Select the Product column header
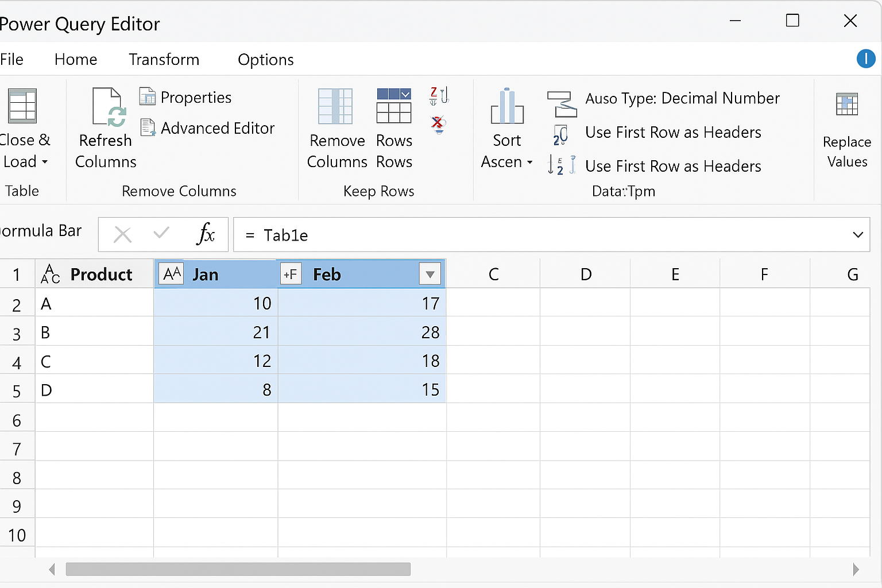This screenshot has width=882, height=588. [x=95, y=274]
